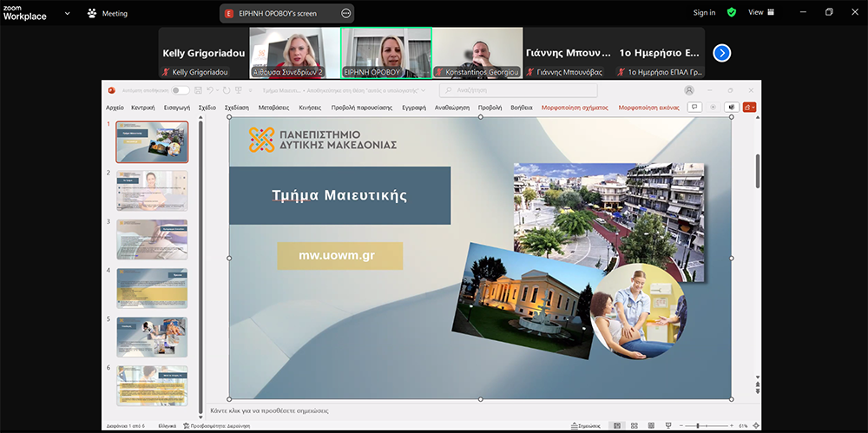The height and width of the screenshot is (433, 868).
Task: Toggle the AutoSave (Αυτόματη αποθήκευση) switch
Action: click(x=180, y=89)
